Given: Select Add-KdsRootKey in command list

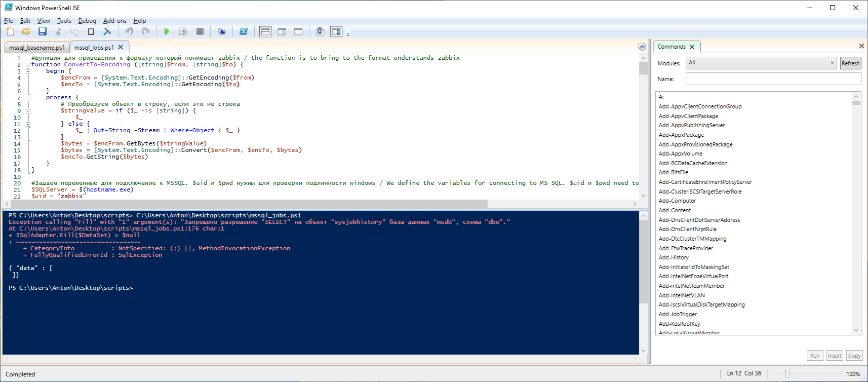Looking at the screenshot, I should tap(679, 324).
